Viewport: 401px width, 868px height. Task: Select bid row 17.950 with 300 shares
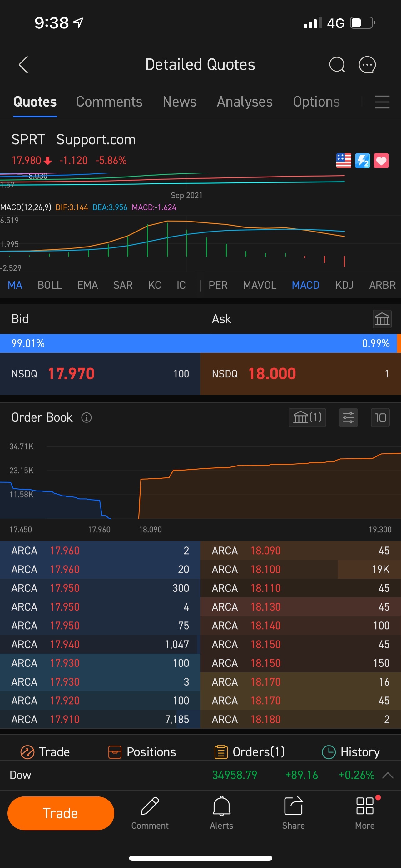tap(100, 588)
